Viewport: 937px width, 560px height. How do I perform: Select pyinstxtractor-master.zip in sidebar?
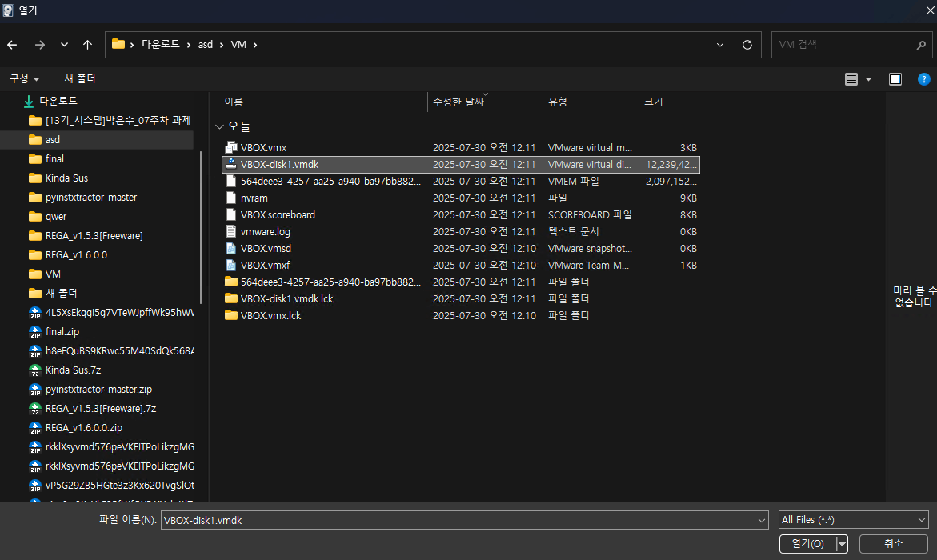coord(98,389)
